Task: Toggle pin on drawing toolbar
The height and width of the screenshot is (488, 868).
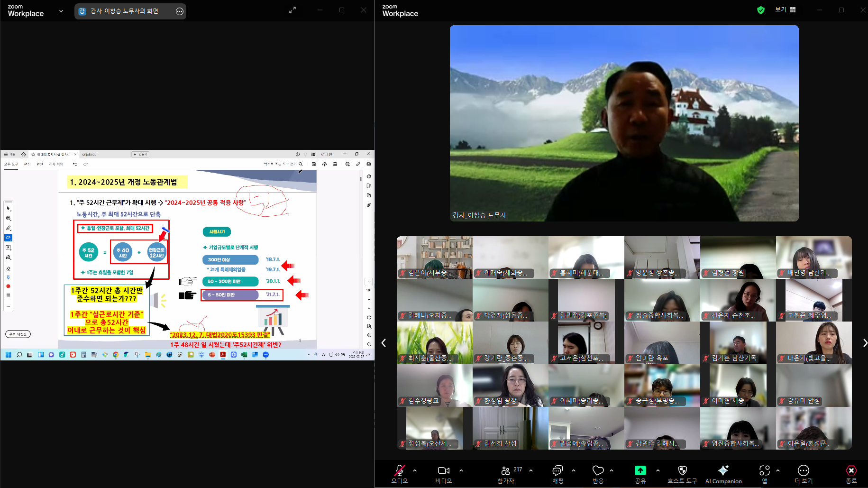Action: tap(8, 277)
